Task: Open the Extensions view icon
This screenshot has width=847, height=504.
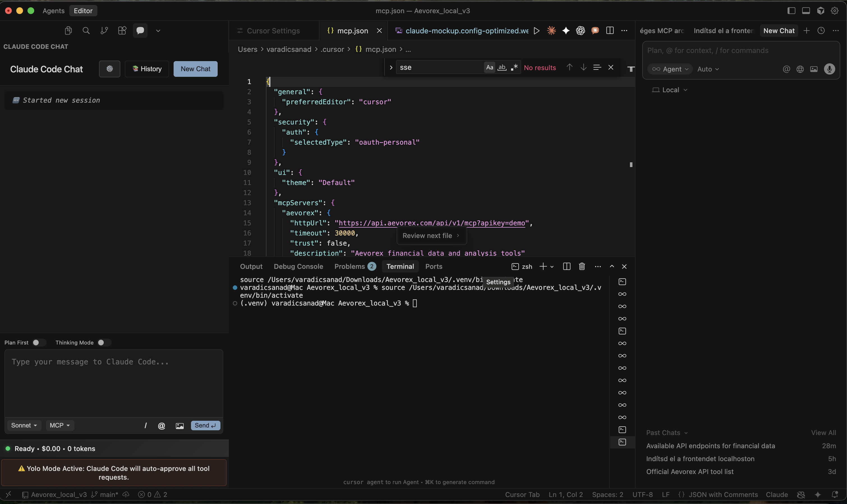Action: (122, 31)
